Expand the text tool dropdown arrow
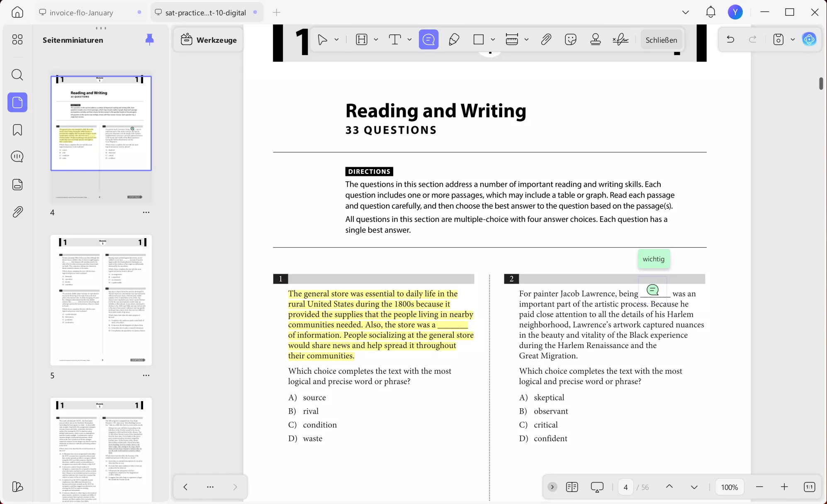Screen dimensions: 827x504 click(409, 40)
